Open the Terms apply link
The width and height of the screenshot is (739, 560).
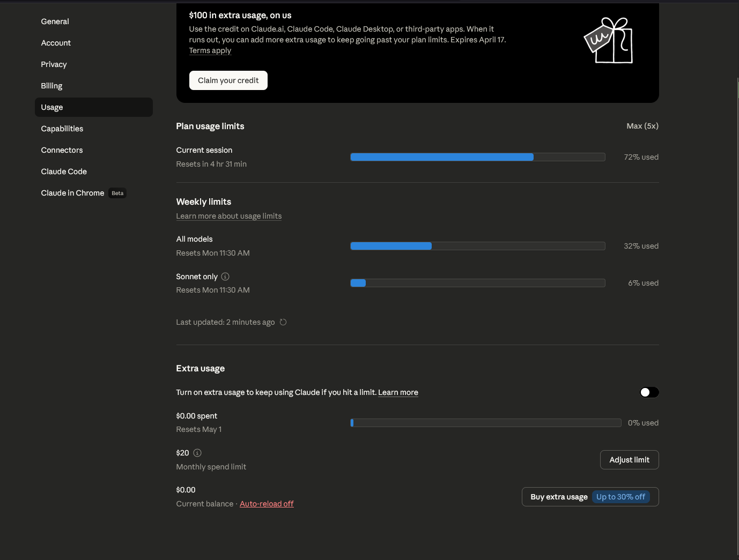[210, 50]
